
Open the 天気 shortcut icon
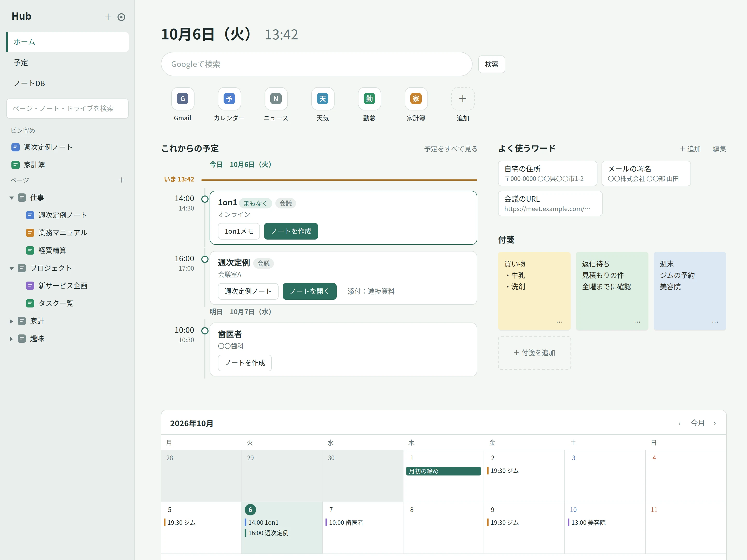pos(322,99)
